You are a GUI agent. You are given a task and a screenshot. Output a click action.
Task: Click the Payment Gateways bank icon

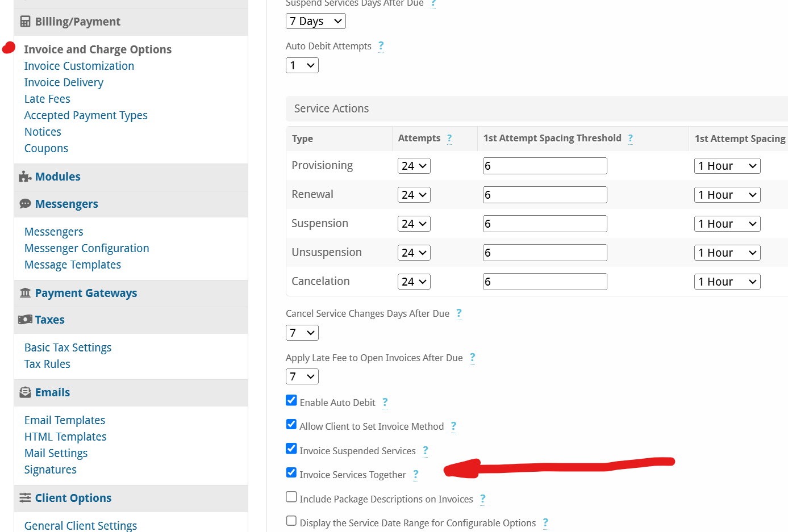pyautogui.click(x=25, y=293)
